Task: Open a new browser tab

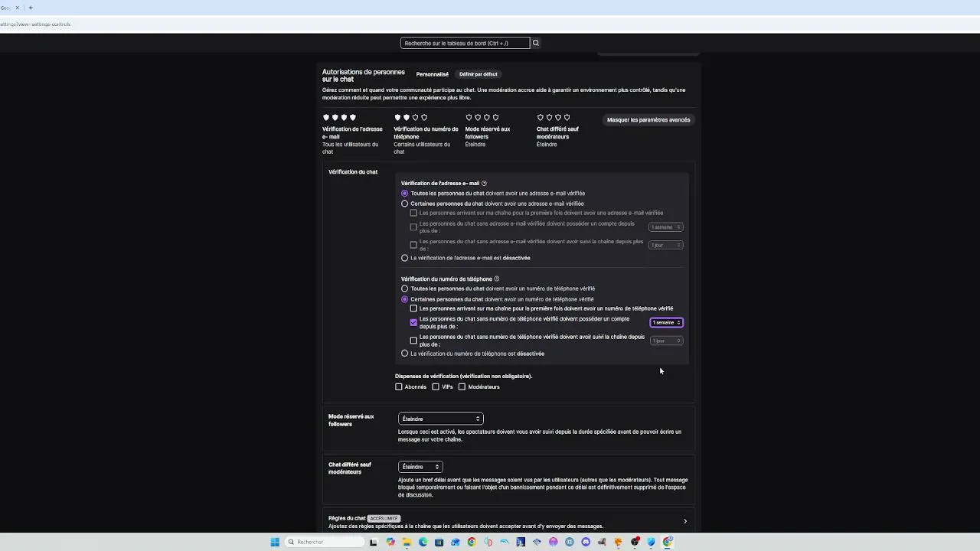Action: (31, 8)
